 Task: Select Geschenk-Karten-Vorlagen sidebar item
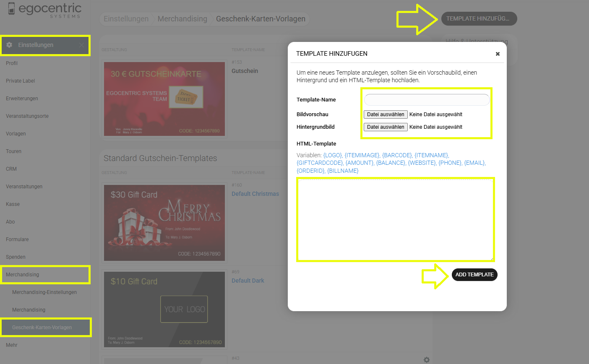(42, 328)
